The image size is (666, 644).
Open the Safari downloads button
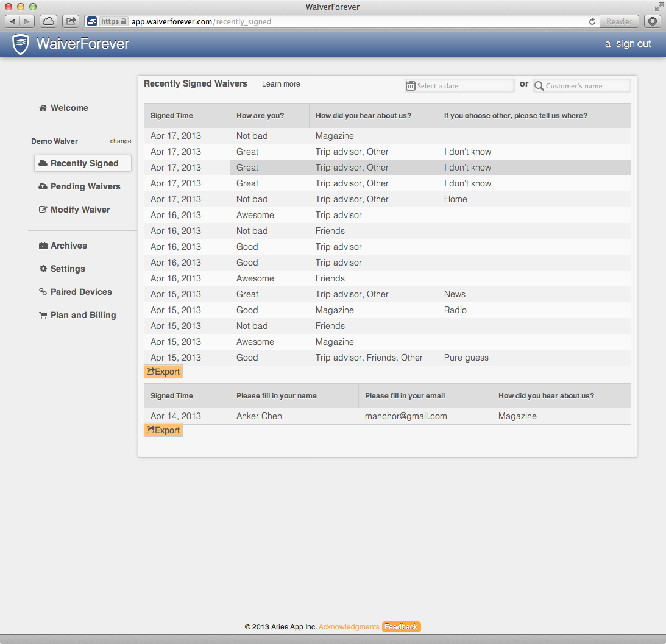[x=653, y=21]
